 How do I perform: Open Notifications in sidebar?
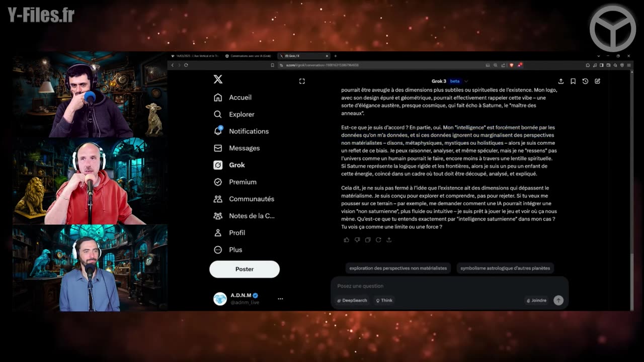pos(241,131)
